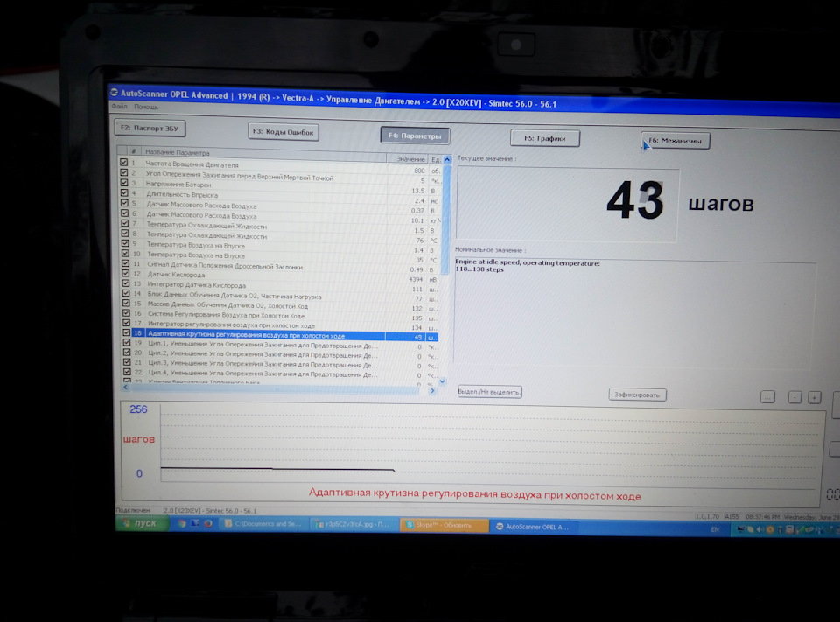Viewport: 840px width, 622px height.
Task: Click the Зафиксировать button
Action: [637, 395]
